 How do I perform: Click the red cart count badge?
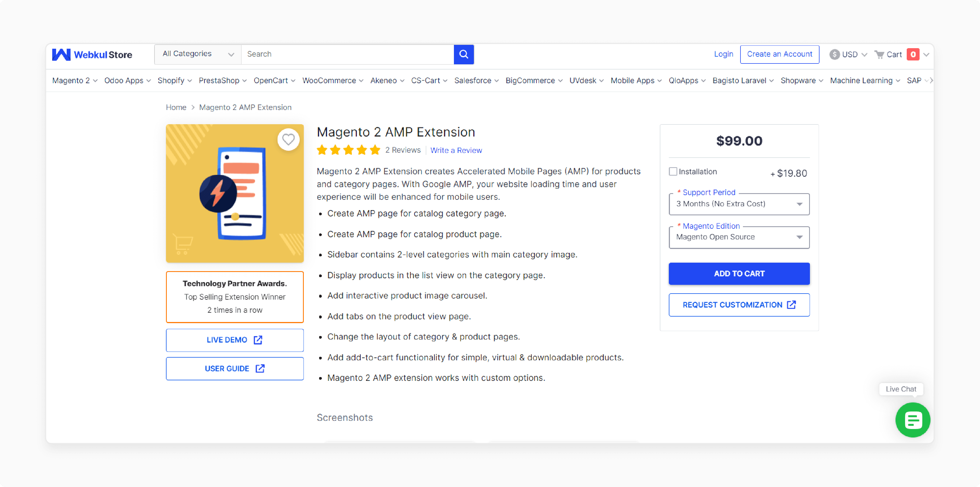coord(913,54)
